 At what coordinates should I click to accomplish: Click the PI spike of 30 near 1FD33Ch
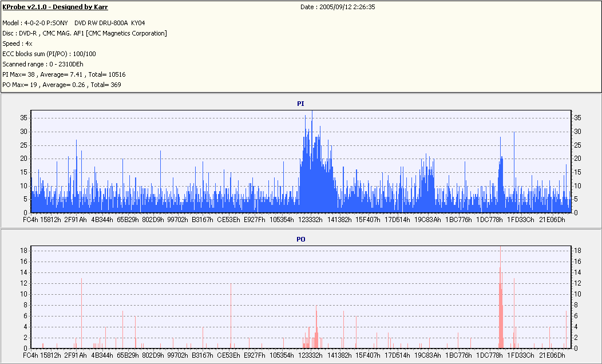coord(514,172)
